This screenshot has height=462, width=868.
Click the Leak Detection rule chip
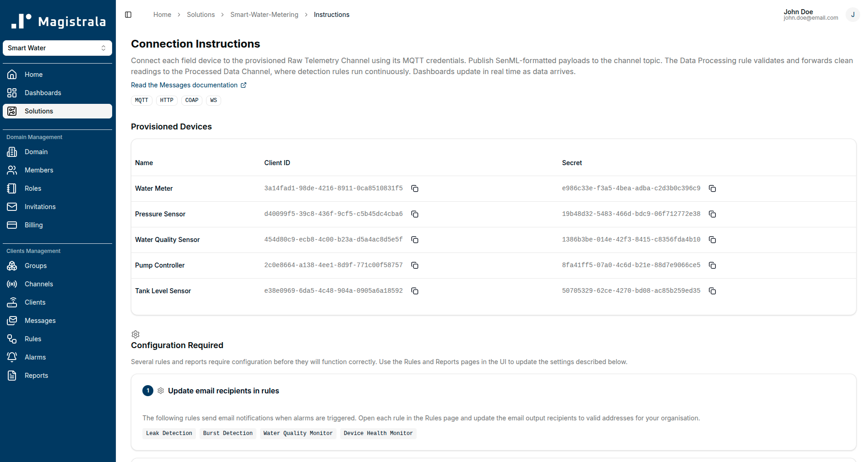tap(168, 433)
